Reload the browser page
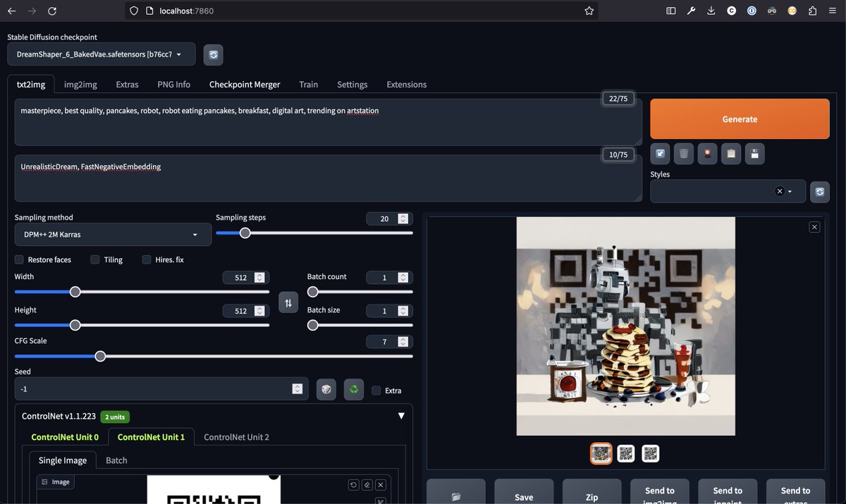 52,11
